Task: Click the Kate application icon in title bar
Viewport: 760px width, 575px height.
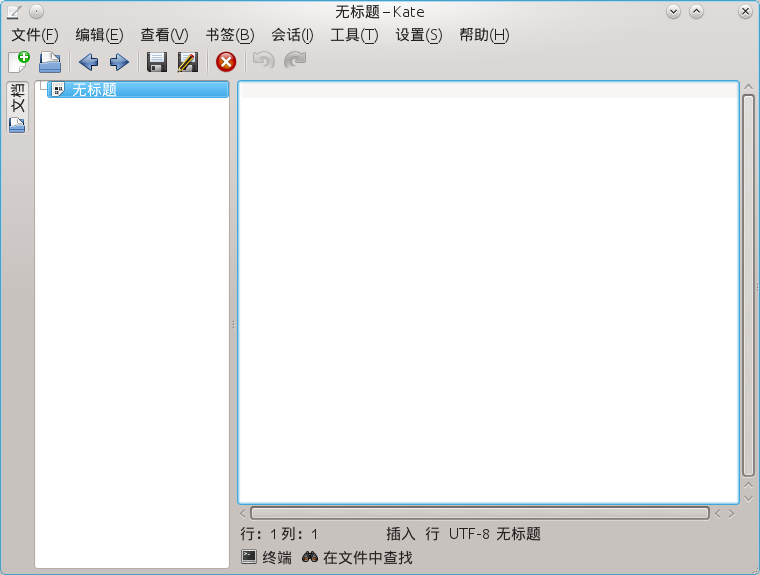Action: point(13,12)
